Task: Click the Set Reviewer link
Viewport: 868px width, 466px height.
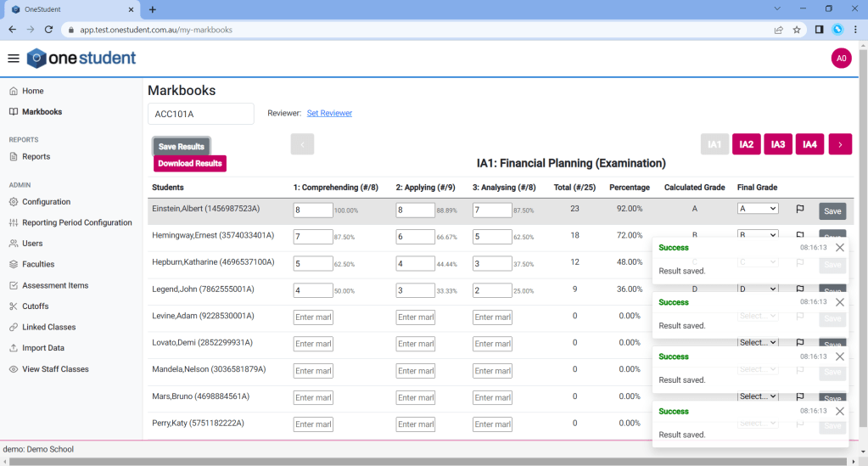Action: point(329,113)
